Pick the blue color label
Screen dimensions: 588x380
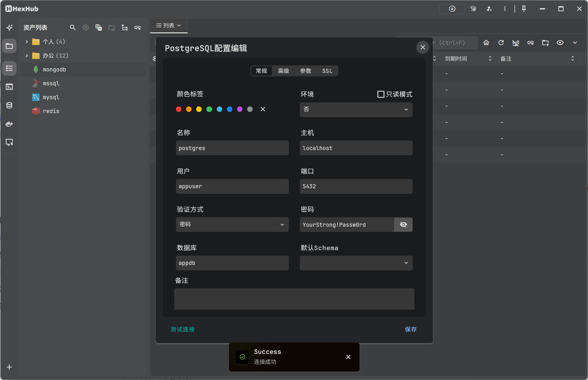point(229,109)
